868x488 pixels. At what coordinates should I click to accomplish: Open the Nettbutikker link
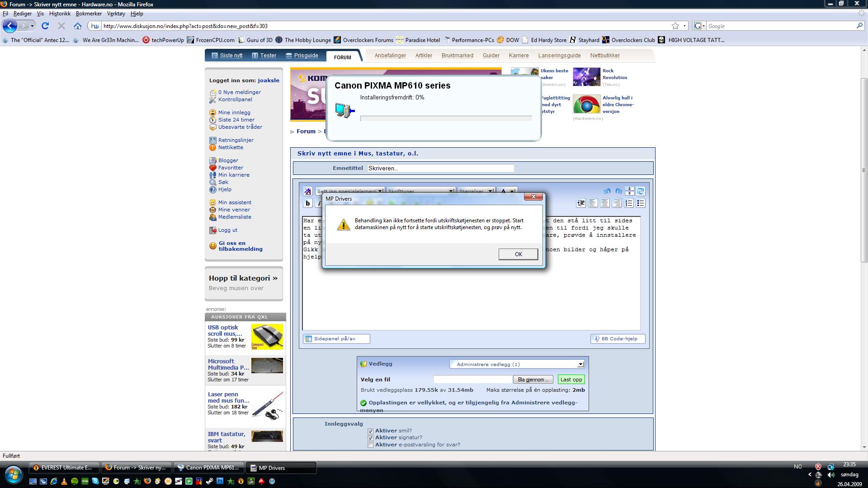pos(605,56)
